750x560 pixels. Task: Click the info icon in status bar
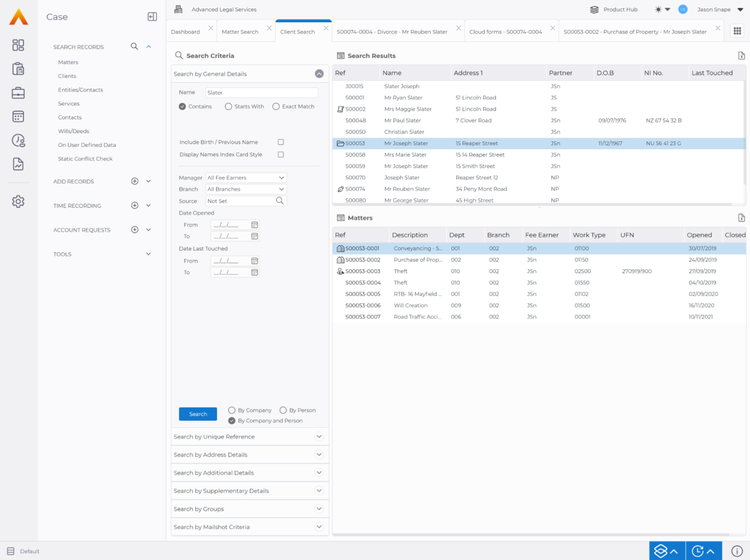[x=737, y=551]
